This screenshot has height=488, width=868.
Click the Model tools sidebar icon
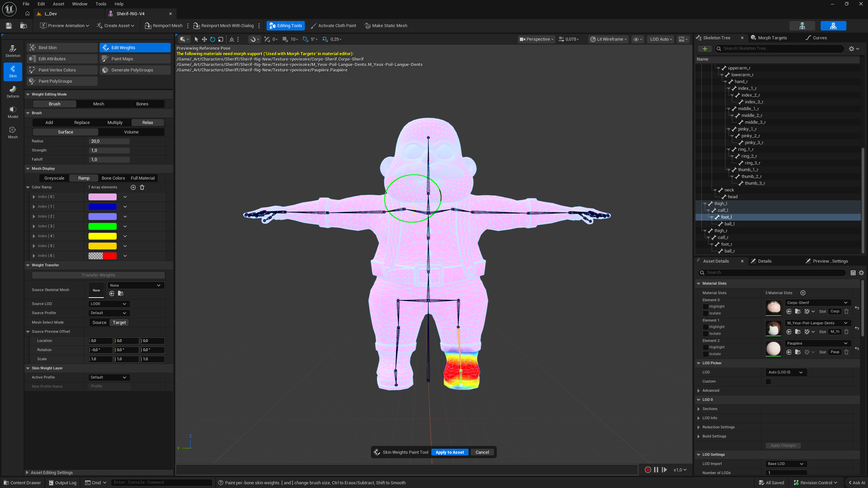(x=12, y=112)
